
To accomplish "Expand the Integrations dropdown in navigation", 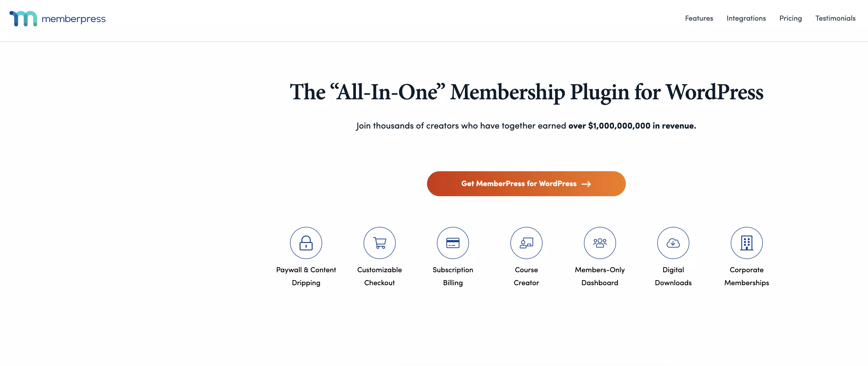I will pos(747,18).
